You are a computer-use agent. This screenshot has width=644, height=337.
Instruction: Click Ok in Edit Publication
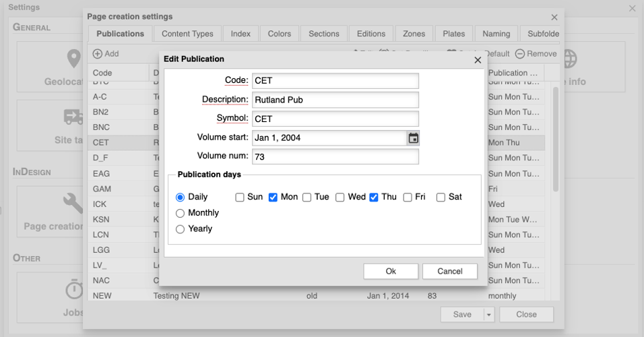[391, 271]
